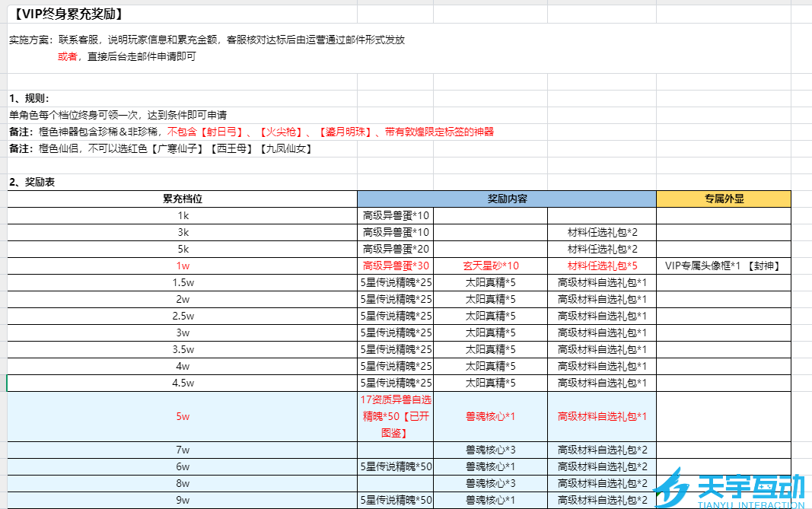Select the 兽魂核心*1 cell in the 5w row
The image size is (812, 509).
pyautogui.click(x=491, y=416)
